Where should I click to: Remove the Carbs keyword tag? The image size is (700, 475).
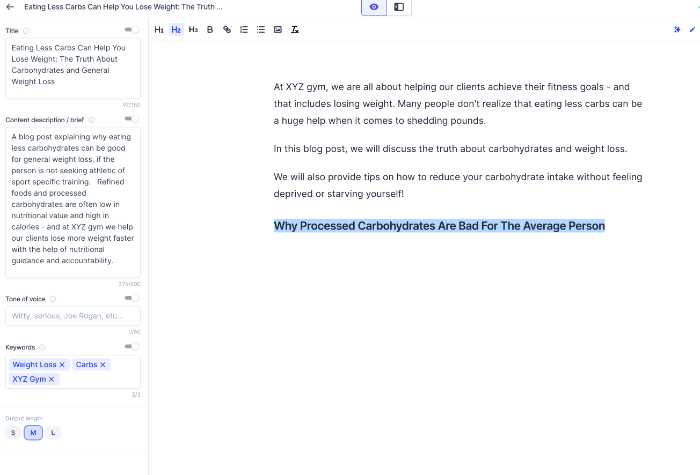(103, 365)
